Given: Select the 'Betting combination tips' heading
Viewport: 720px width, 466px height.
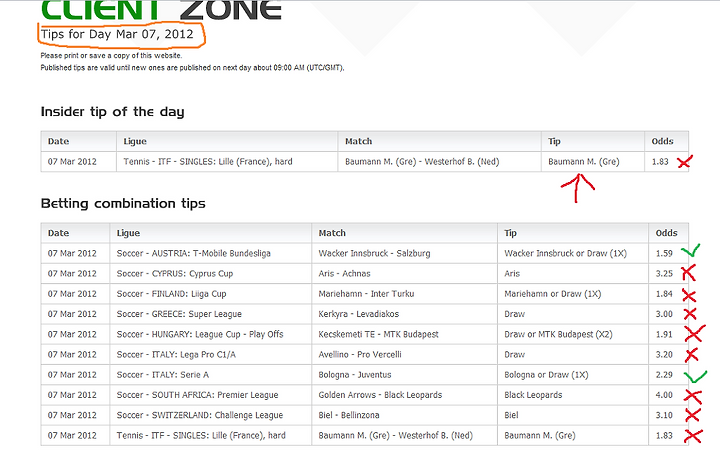Looking at the screenshot, I should [123, 203].
